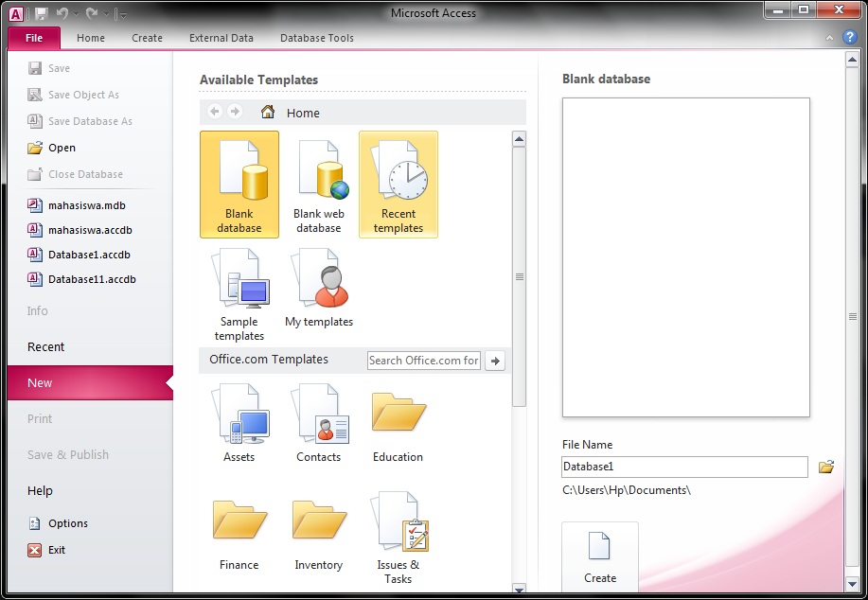The width and height of the screenshot is (868, 600).
Task: Click the back arrow in template navigation
Action: coord(215,112)
